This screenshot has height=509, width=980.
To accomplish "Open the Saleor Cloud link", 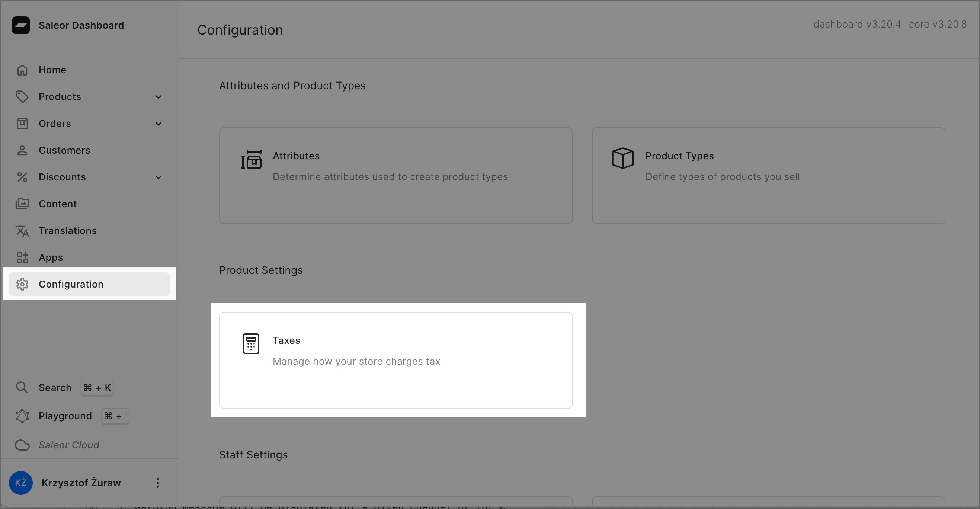I will pos(68,445).
